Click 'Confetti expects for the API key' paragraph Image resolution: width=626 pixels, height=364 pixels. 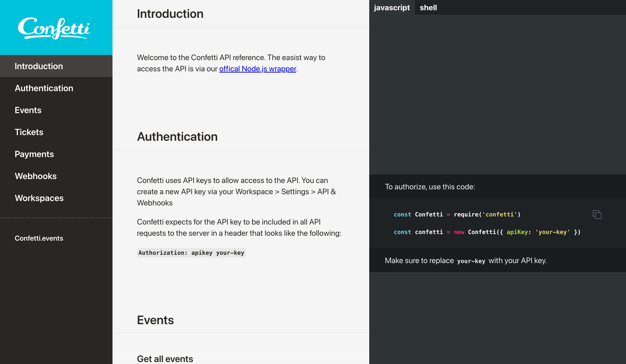[x=239, y=227]
